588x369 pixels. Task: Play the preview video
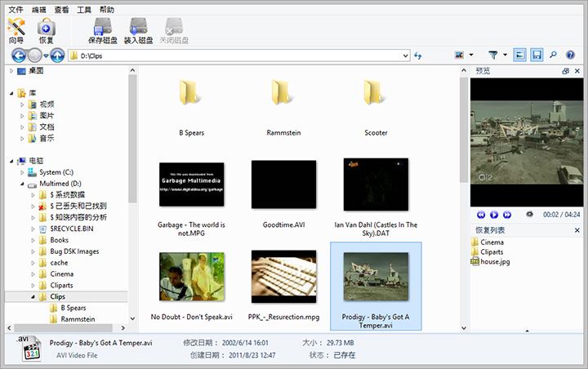(x=492, y=214)
